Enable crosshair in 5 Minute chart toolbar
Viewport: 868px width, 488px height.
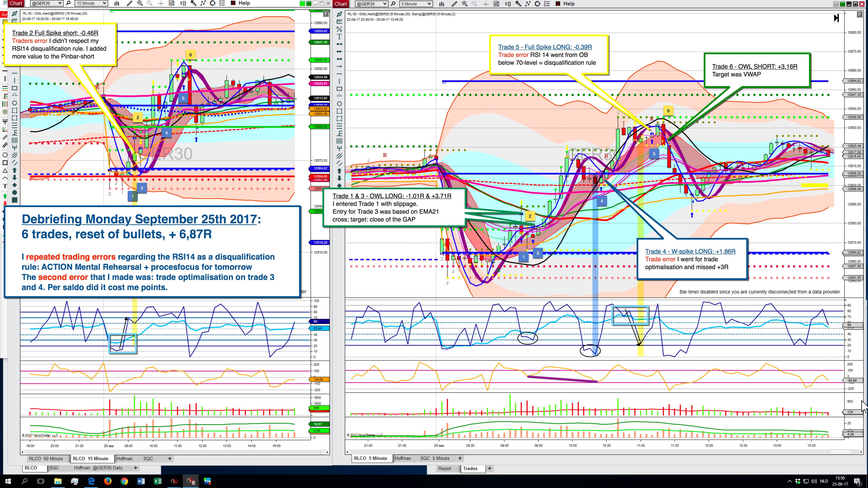click(x=486, y=4)
